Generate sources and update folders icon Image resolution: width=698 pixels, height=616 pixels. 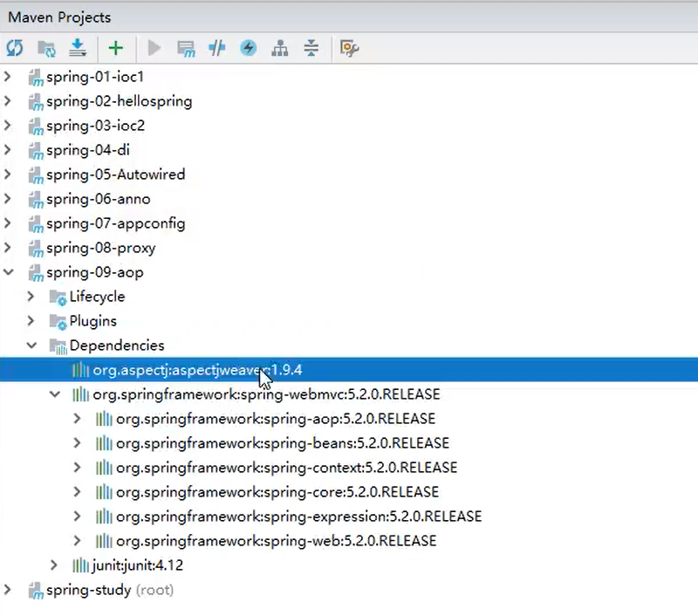[x=46, y=48]
